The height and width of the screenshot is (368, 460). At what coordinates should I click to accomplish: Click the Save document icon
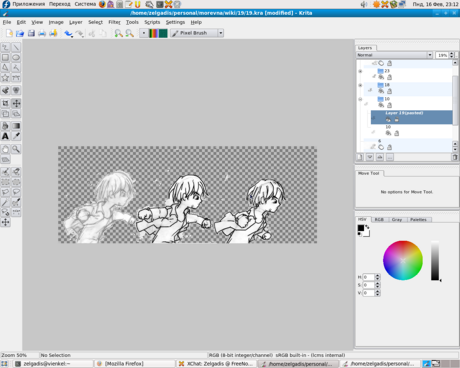(x=31, y=33)
